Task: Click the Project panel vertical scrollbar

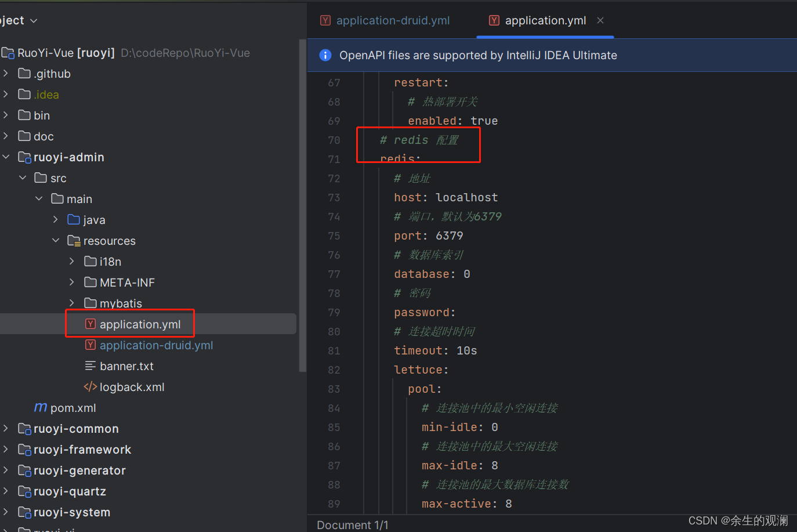Action: pos(302,206)
